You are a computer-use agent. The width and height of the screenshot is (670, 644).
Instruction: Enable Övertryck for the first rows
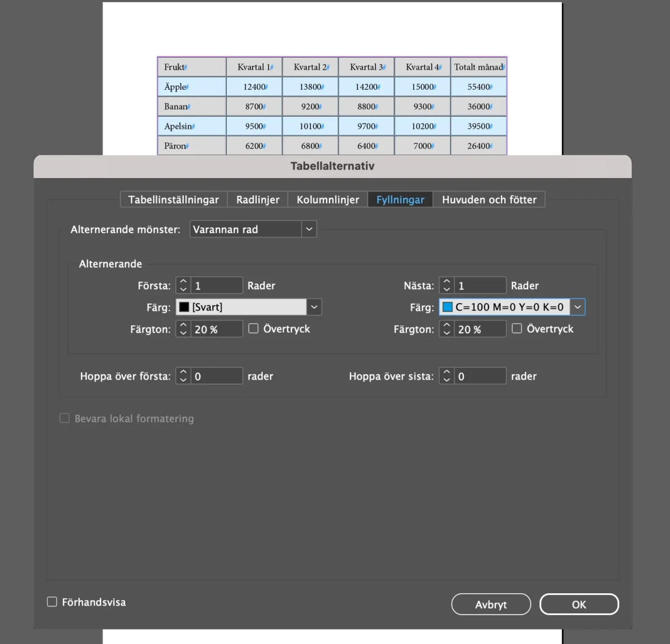(x=253, y=329)
